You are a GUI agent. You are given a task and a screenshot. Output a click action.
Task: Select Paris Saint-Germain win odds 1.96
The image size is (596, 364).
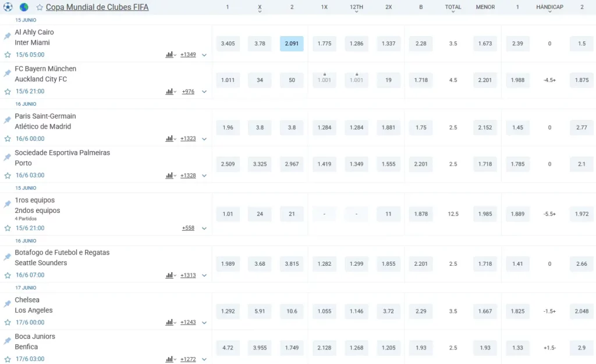228,127
